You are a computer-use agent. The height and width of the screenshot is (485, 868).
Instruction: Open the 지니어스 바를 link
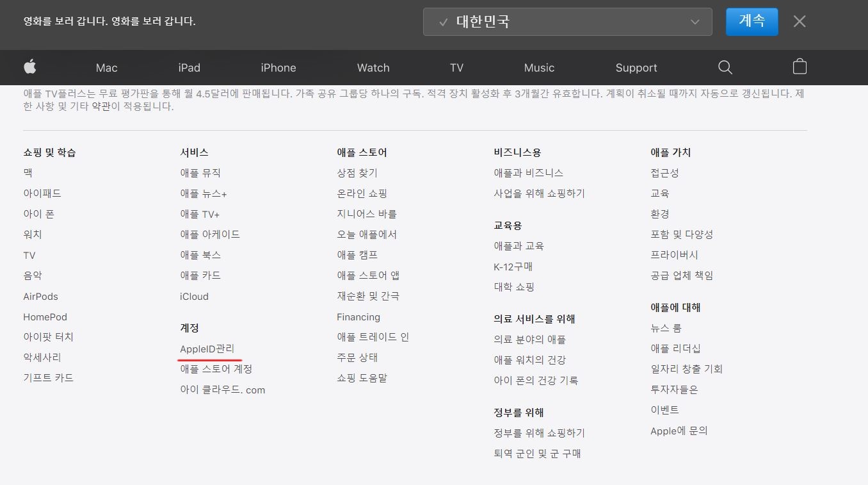click(x=367, y=214)
